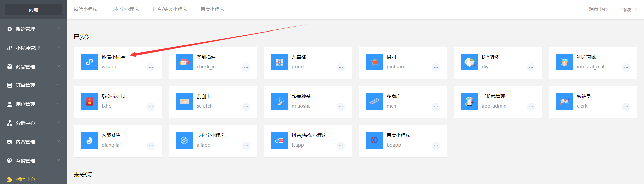Open the 整点秒杀 miaosha plugin icon
This screenshot has height=184, width=644.
click(x=279, y=101)
